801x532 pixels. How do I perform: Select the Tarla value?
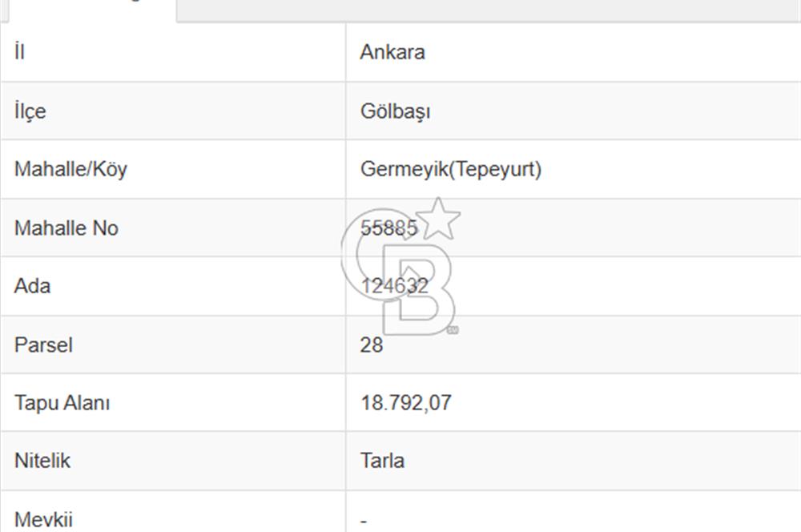point(382,461)
